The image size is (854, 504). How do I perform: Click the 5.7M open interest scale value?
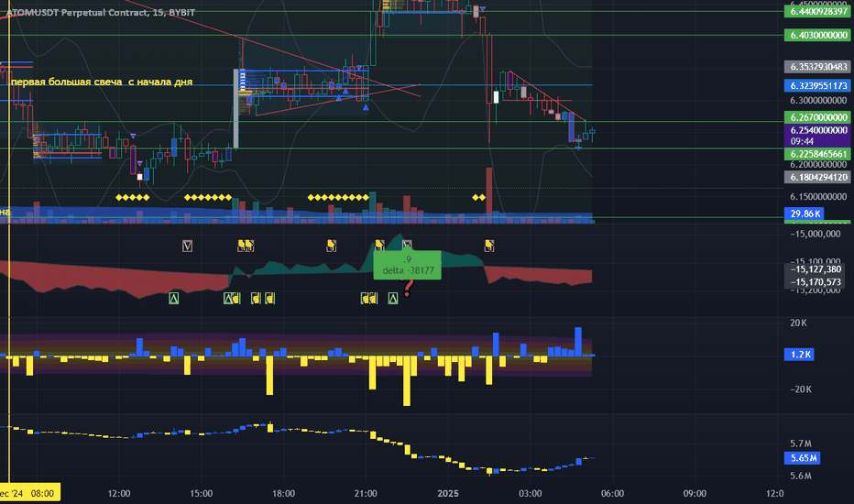pyautogui.click(x=801, y=444)
